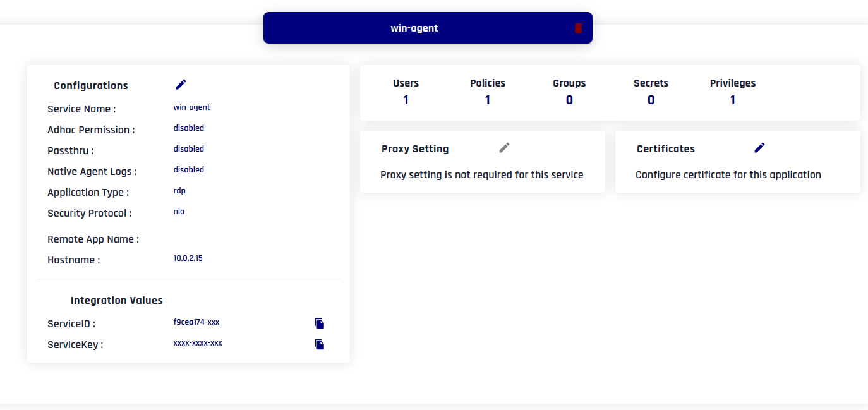Screen dimensions: 868x410
Task: Click the delete icon on the win-agent banner
Action: tap(577, 28)
